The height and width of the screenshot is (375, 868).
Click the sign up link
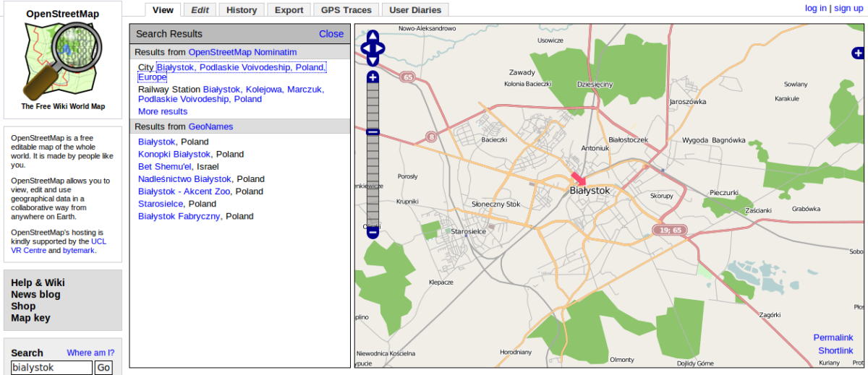(x=848, y=8)
